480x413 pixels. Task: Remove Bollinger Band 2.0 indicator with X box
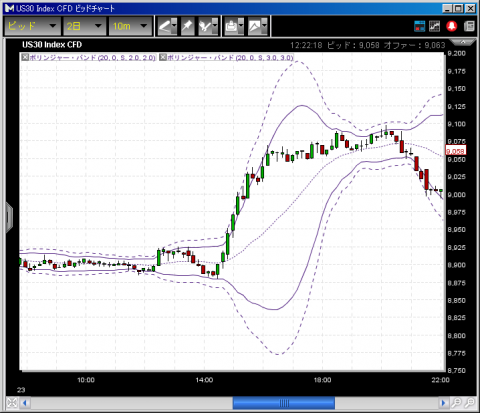(25, 57)
